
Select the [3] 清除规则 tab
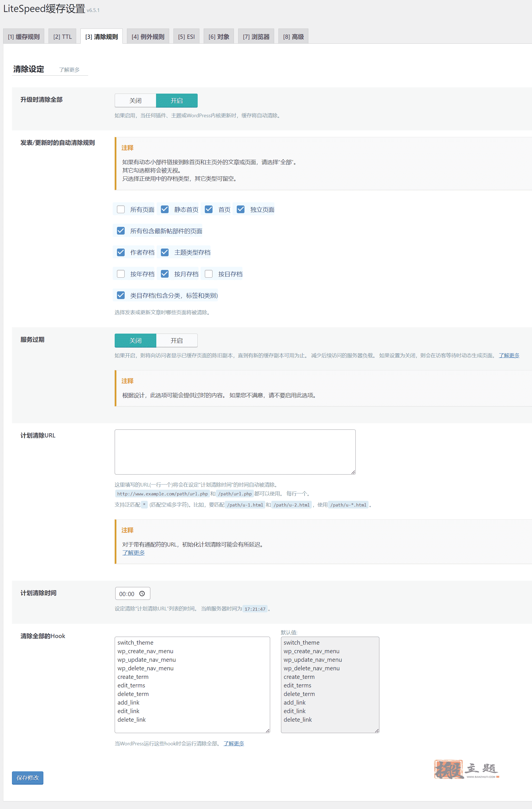click(102, 36)
